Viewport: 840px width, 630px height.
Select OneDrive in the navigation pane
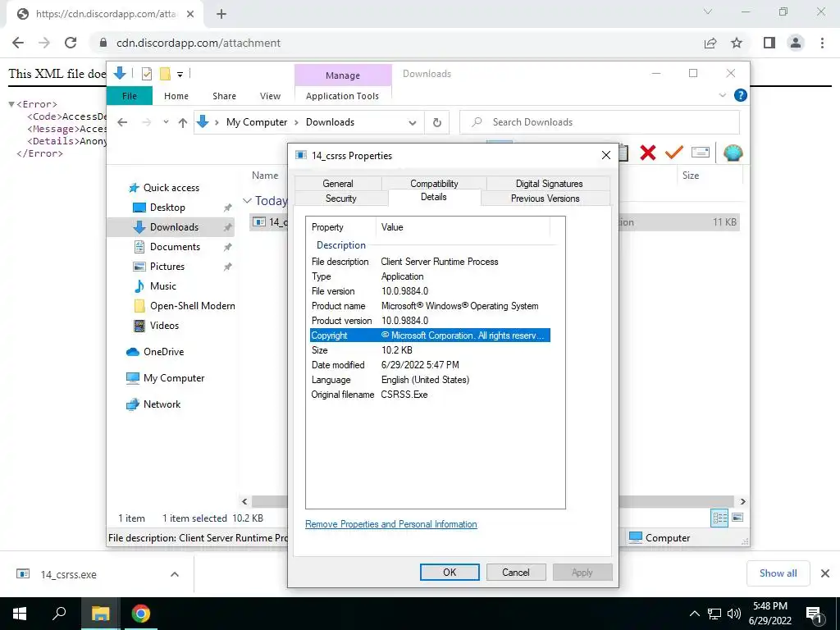click(163, 351)
